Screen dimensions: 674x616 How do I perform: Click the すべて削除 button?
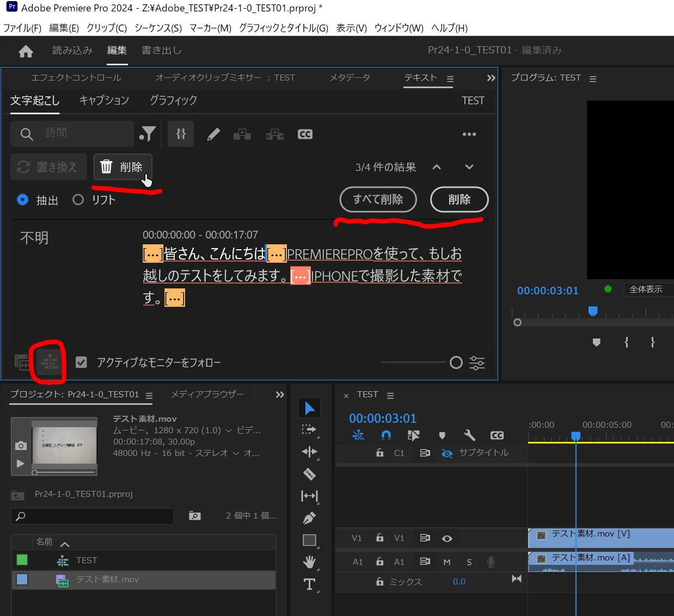[x=378, y=200]
